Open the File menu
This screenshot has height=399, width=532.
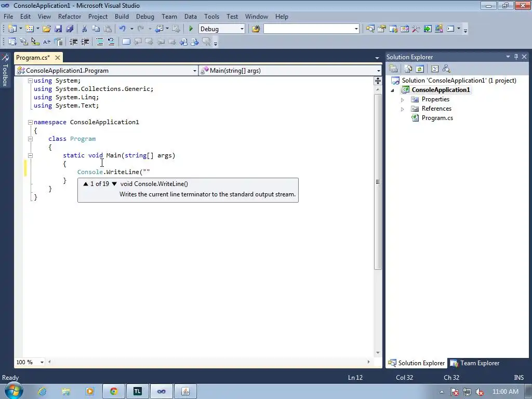[x=8, y=16]
